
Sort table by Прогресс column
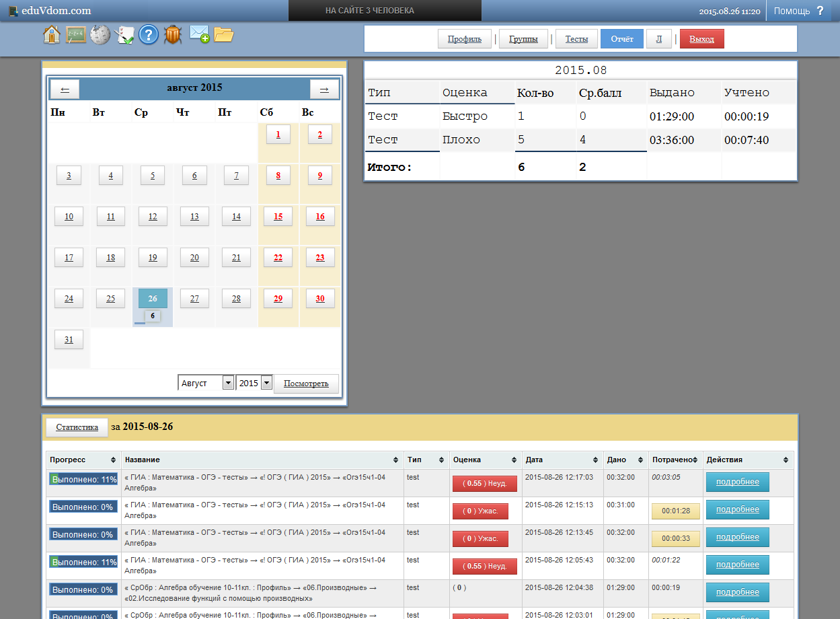(83, 460)
